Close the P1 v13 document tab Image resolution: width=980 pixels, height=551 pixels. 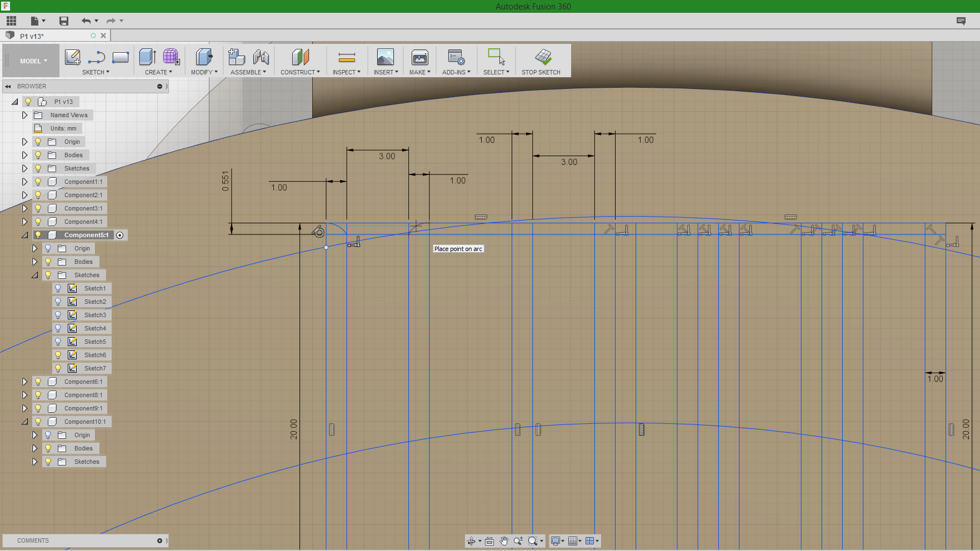click(103, 36)
